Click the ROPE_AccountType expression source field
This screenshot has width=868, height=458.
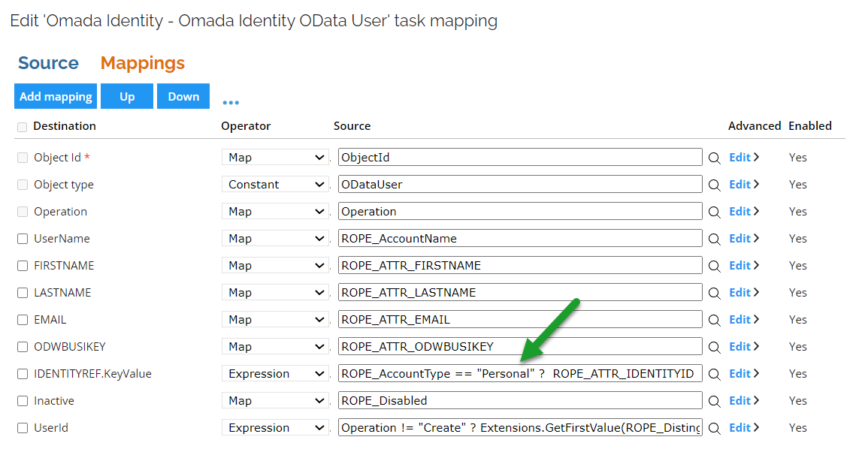520,373
